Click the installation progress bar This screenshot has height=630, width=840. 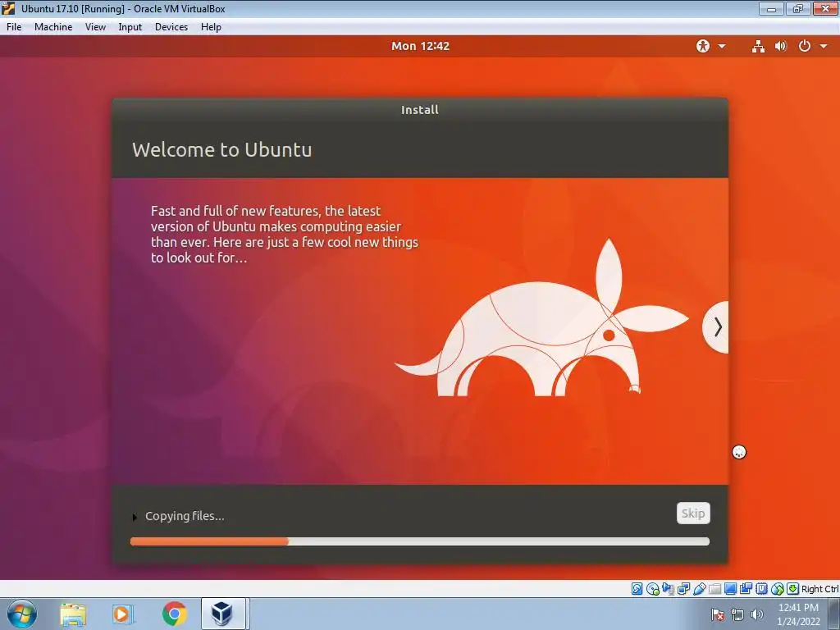(420, 541)
